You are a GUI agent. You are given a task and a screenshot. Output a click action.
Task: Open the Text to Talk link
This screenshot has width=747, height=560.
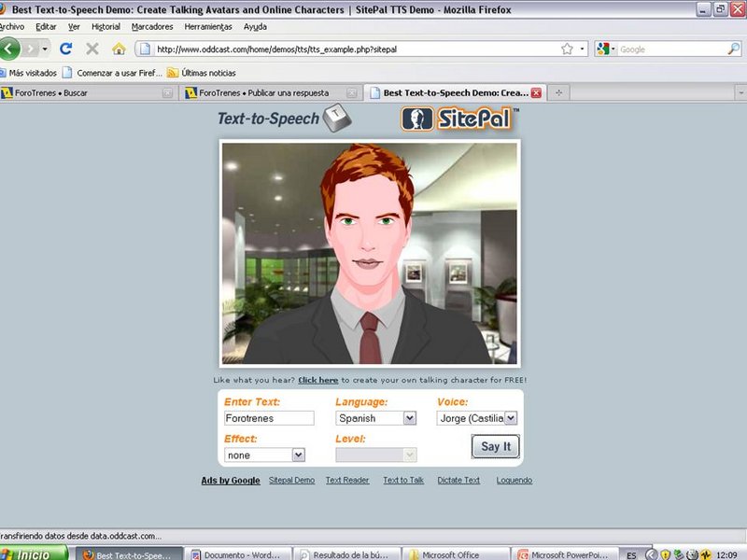click(x=403, y=480)
